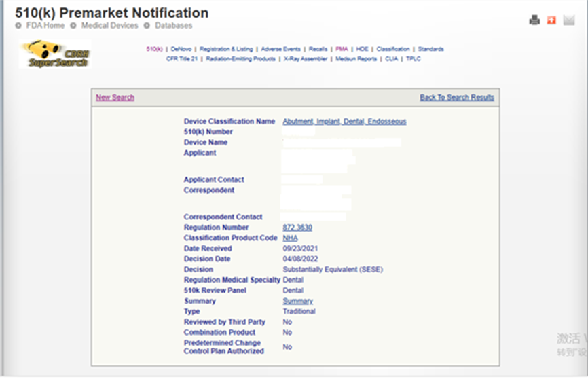The image size is (588, 379).
Task: Click the red share plus icon
Action: pyautogui.click(x=551, y=20)
